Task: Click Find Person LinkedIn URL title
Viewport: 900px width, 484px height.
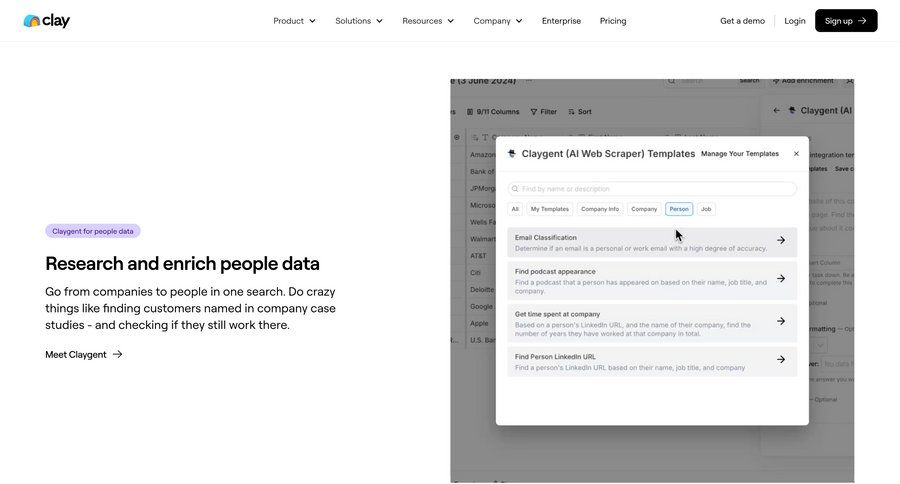Action: tap(555, 357)
